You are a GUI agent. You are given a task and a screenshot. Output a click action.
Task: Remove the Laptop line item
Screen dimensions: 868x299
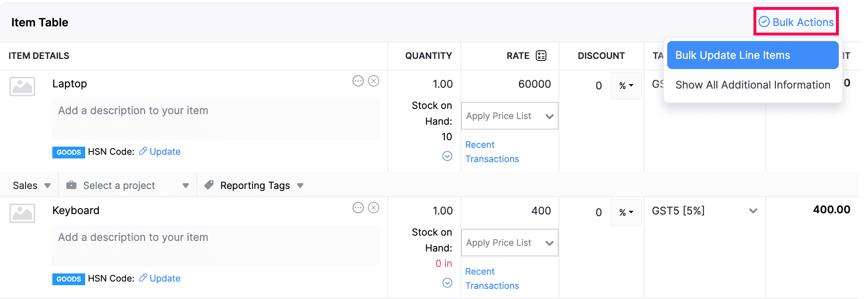point(374,81)
